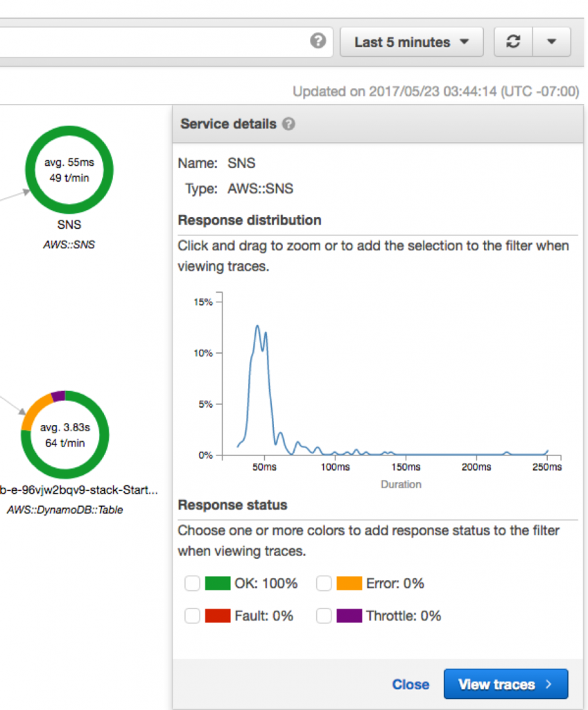The width and height of the screenshot is (588, 710).
Task: Click the filter bar help icon
Action: (318, 41)
